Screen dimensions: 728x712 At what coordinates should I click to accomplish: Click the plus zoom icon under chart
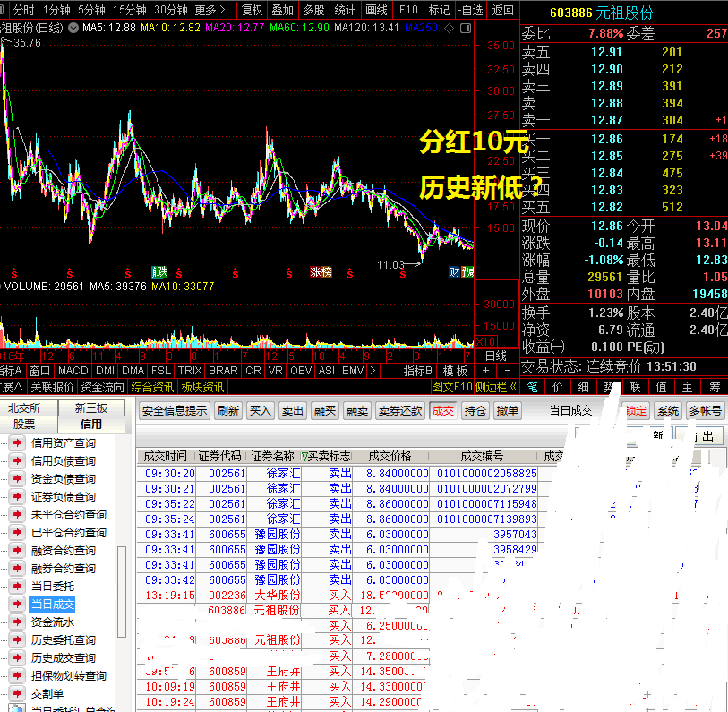tap(485, 371)
